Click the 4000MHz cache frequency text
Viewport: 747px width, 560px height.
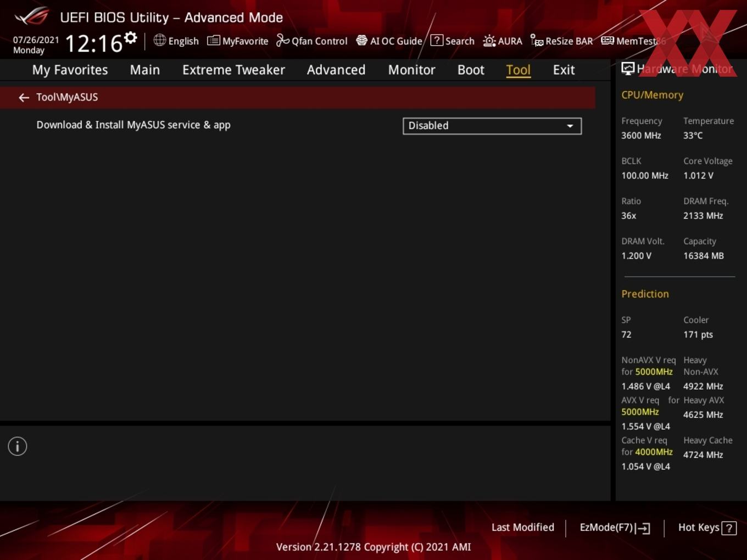pos(654,452)
